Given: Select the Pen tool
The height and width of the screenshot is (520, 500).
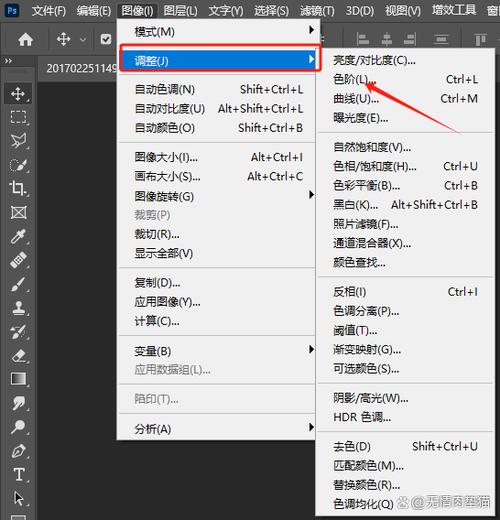Looking at the screenshot, I should click(x=19, y=451).
